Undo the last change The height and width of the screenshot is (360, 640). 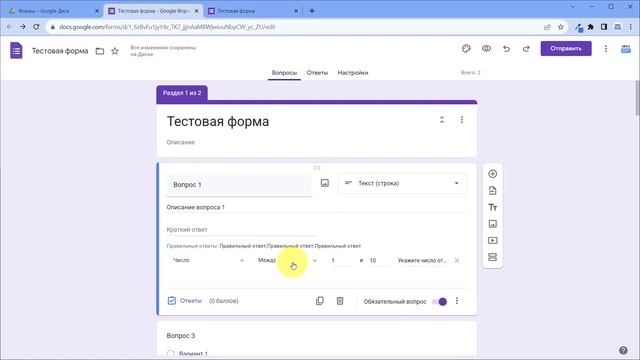coord(506,49)
